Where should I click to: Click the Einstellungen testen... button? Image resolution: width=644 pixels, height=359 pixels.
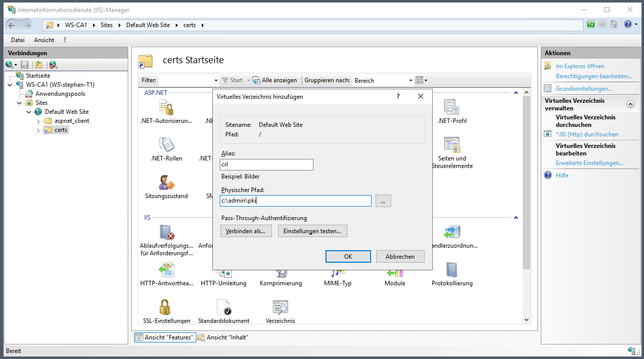point(312,231)
